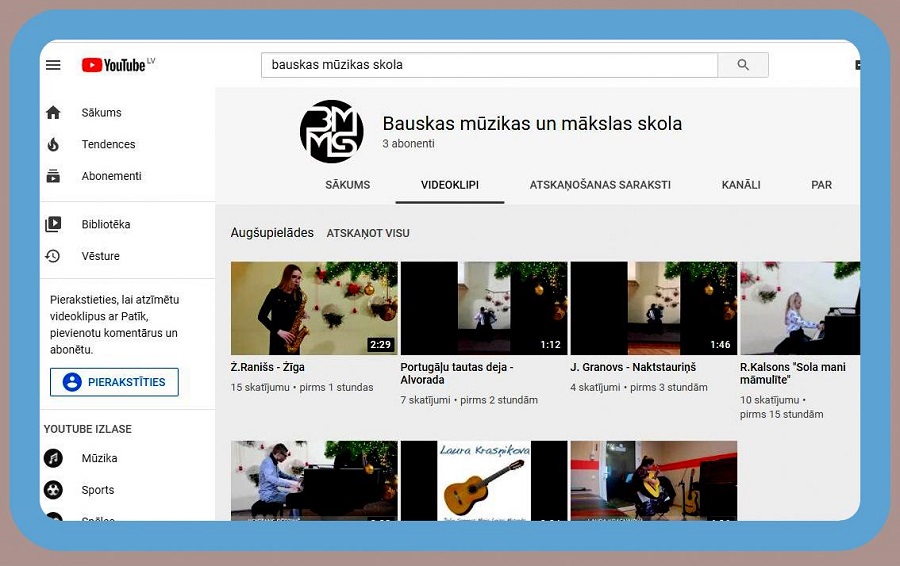
Task: Open the Laura Krasņikova guitar thumbnail
Action: 484,480
